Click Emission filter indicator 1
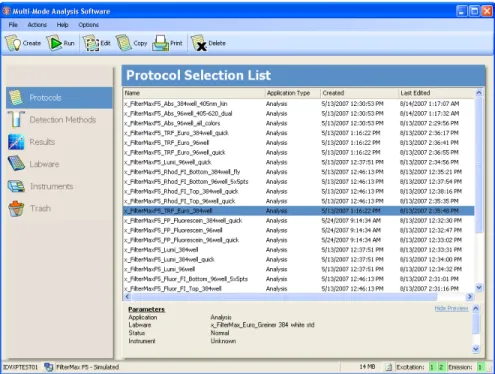The height and width of the screenshot is (374, 495). (480, 367)
